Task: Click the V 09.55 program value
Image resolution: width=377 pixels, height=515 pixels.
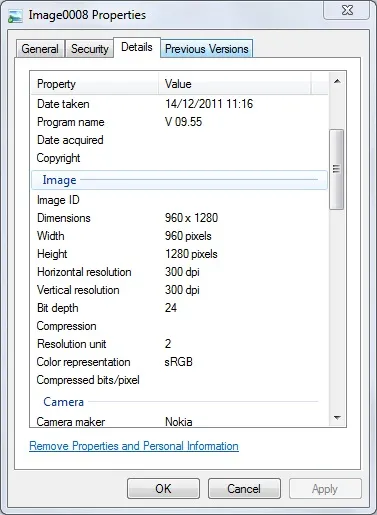Action: 184,122
